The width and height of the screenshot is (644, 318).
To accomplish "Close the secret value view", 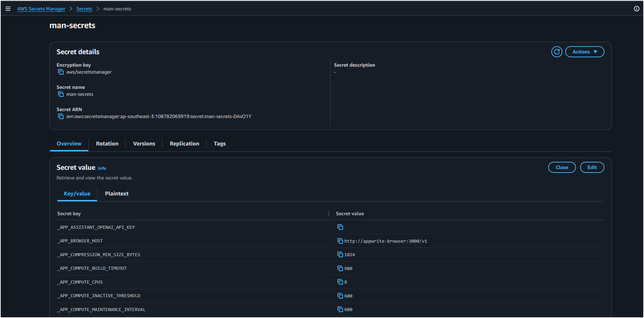I will tap(562, 167).
